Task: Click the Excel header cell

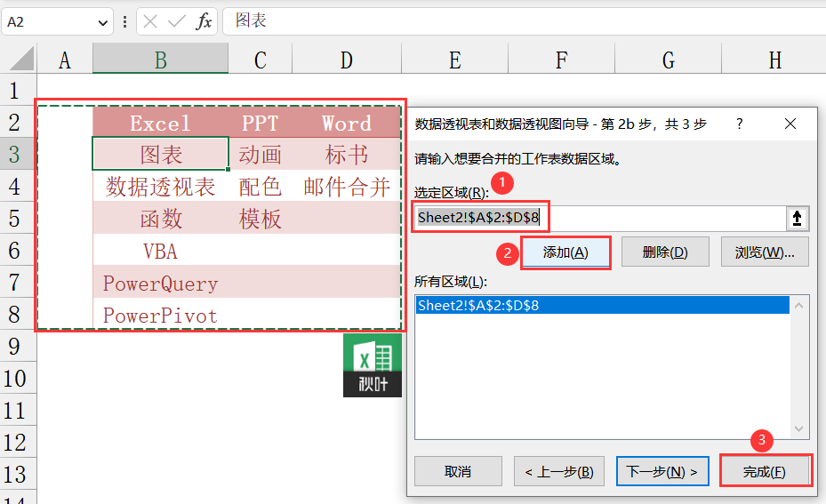Action: tap(161, 123)
